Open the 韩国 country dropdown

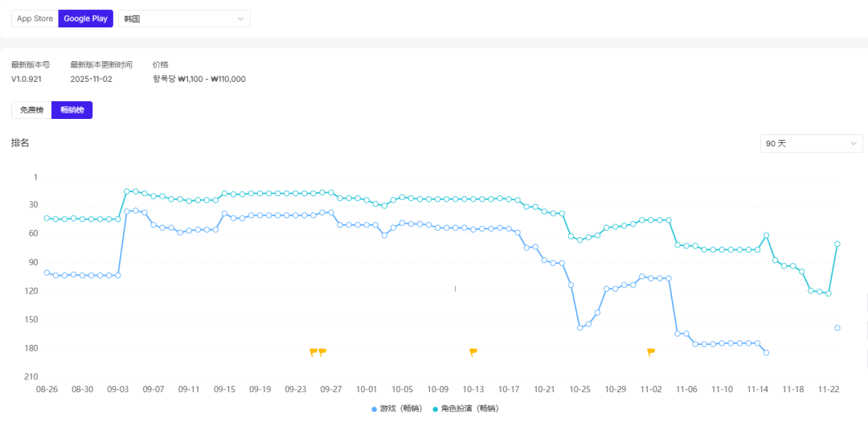coord(184,18)
